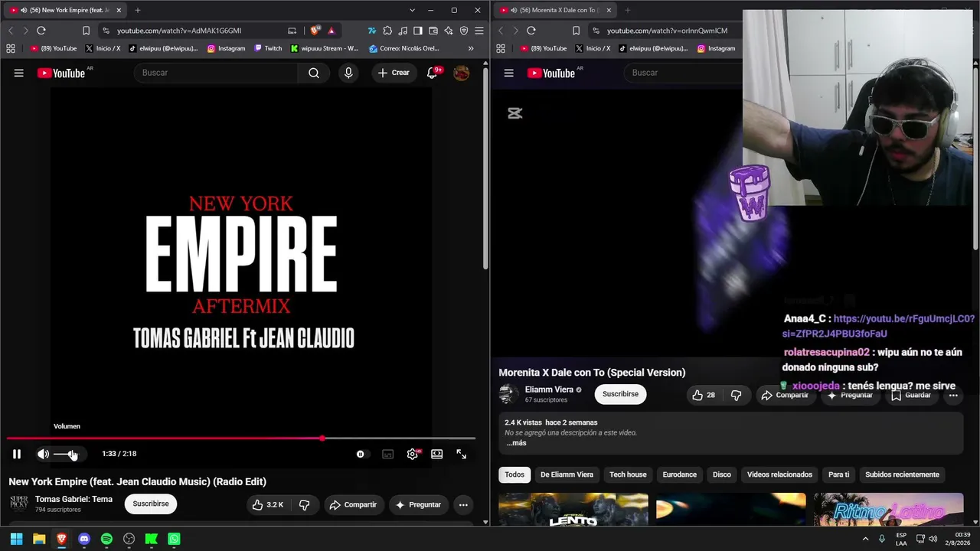Subscribe to Eliamm Viera channel
This screenshot has height=551, width=980.
tap(620, 394)
